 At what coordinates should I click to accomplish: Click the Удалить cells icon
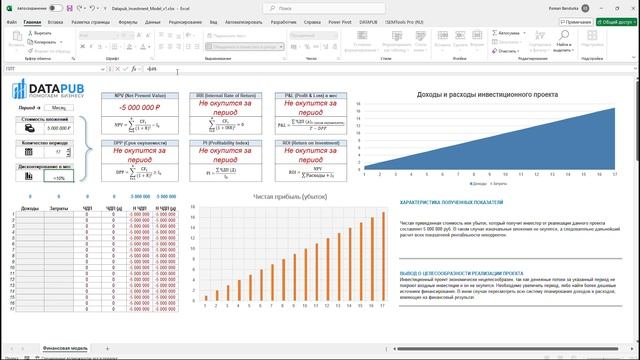coord(460,36)
